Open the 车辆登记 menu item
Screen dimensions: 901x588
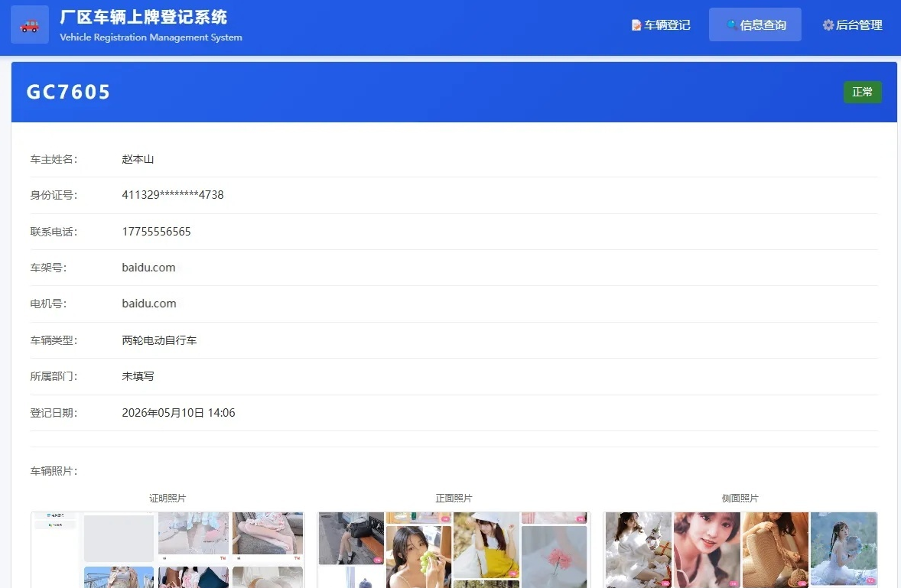(x=661, y=24)
